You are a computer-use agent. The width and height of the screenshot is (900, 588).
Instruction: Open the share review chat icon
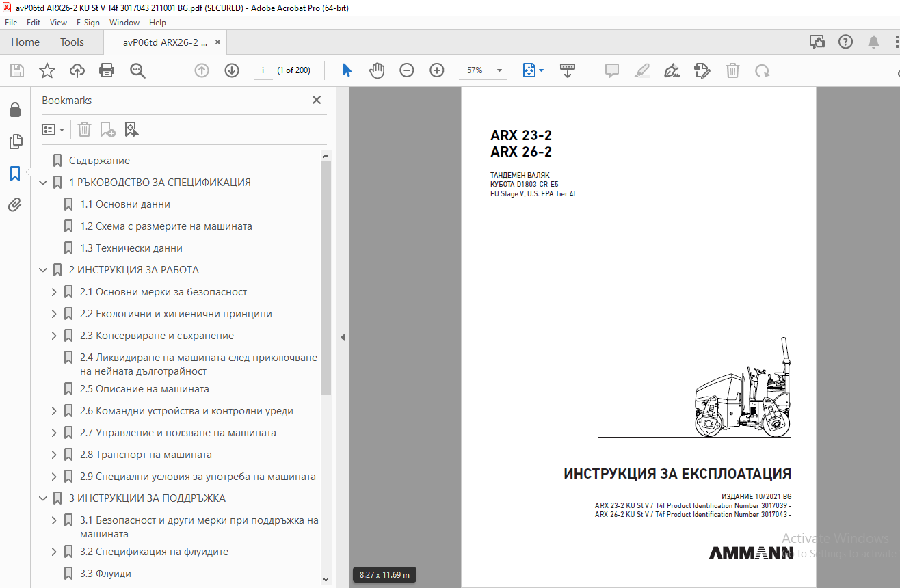(x=817, y=42)
